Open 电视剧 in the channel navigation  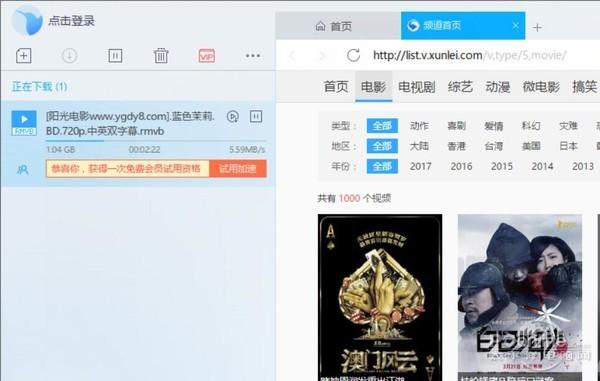click(x=417, y=87)
